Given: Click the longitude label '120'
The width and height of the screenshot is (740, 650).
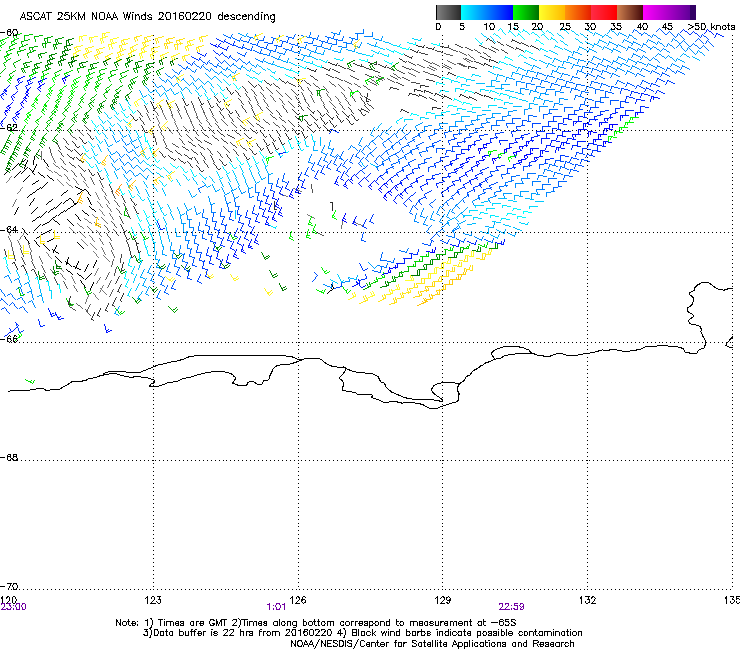Looking at the screenshot, I should click(8, 599).
